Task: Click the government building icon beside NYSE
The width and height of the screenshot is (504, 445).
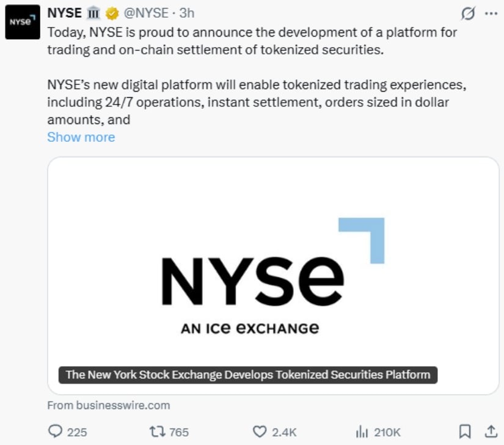Action: (x=93, y=13)
